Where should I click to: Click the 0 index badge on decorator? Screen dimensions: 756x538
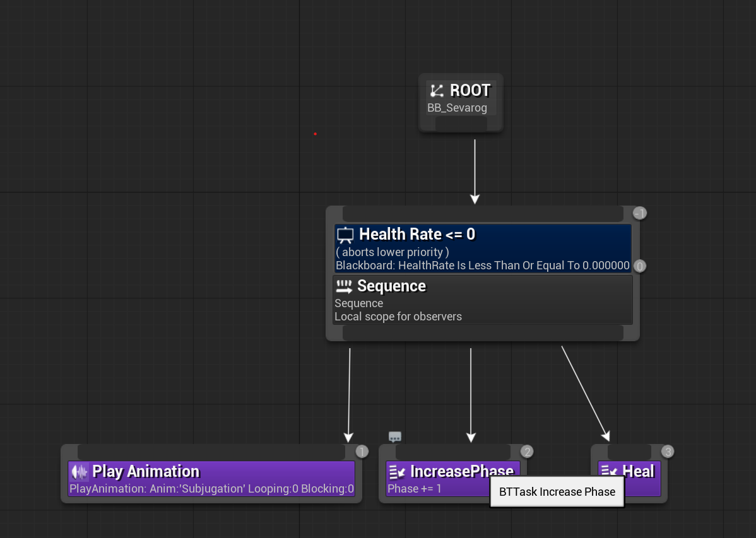(640, 266)
